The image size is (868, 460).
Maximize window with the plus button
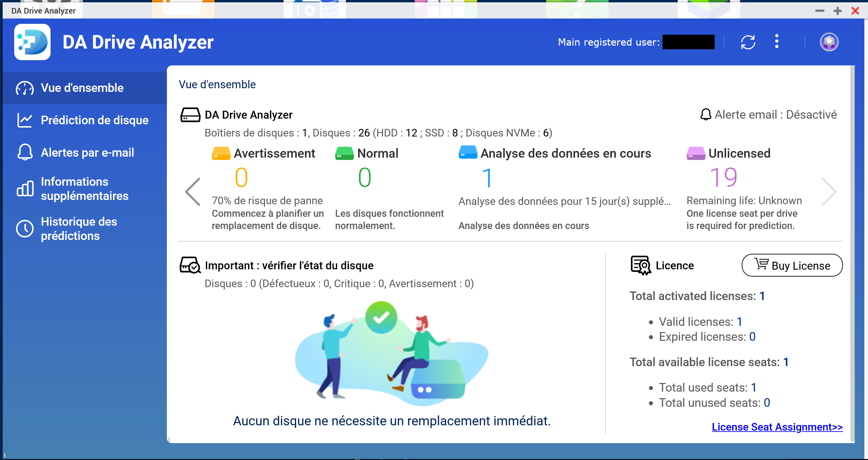pos(837,11)
